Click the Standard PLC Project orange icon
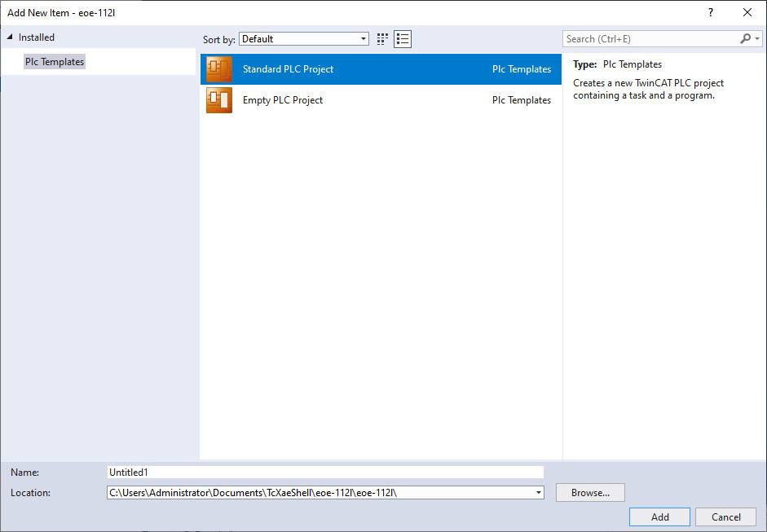 coord(219,69)
